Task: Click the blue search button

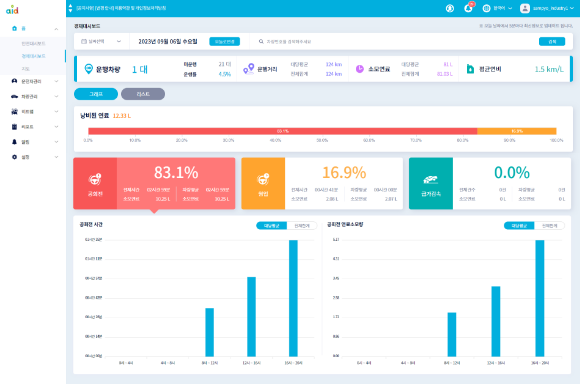Action: click(552, 41)
